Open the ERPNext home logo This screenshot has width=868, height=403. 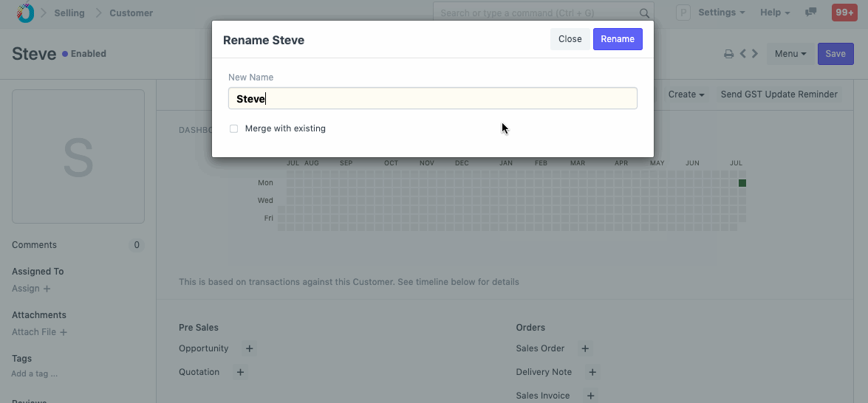[x=25, y=13]
